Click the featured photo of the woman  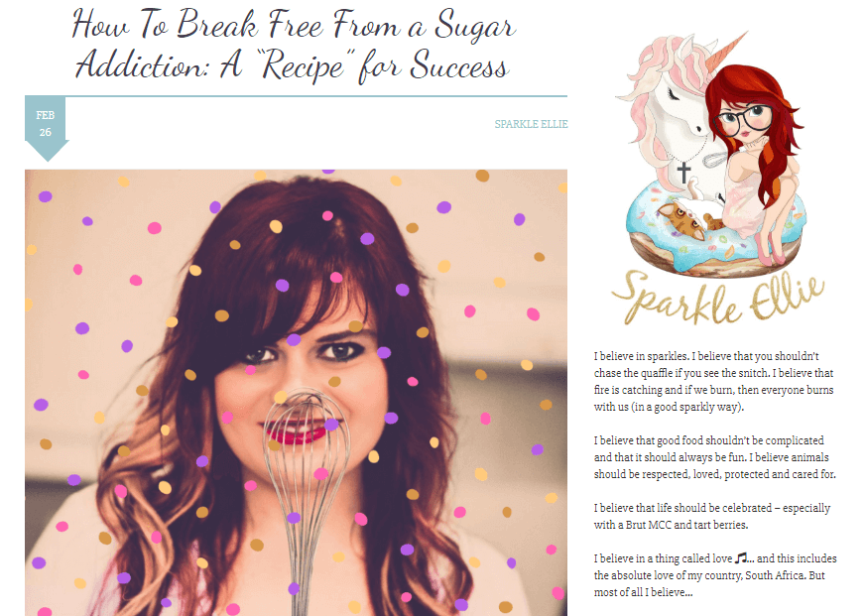(x=296, y=392)
